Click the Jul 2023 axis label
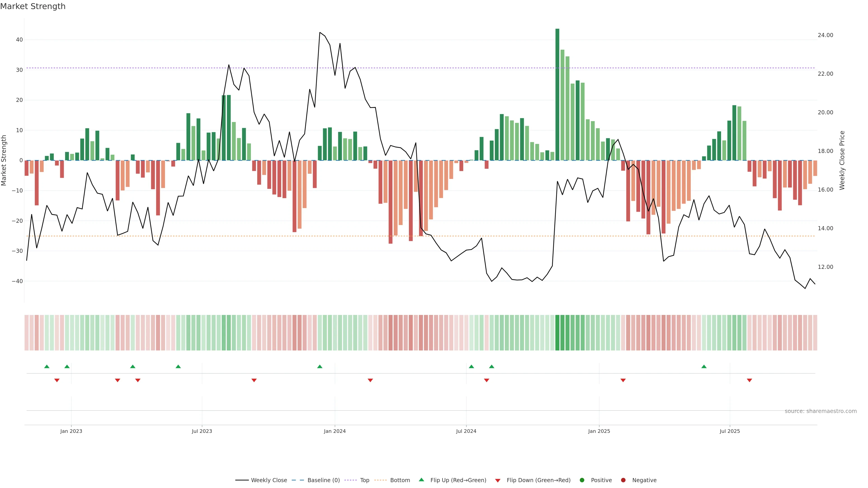The image size is (868, 488). coord(202,431)
